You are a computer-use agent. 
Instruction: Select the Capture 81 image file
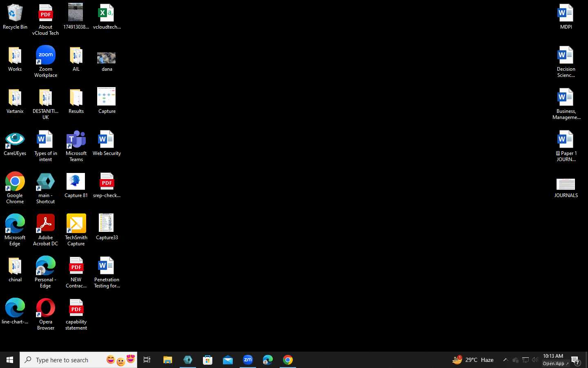pyautogui.click(x=76, y=185)
